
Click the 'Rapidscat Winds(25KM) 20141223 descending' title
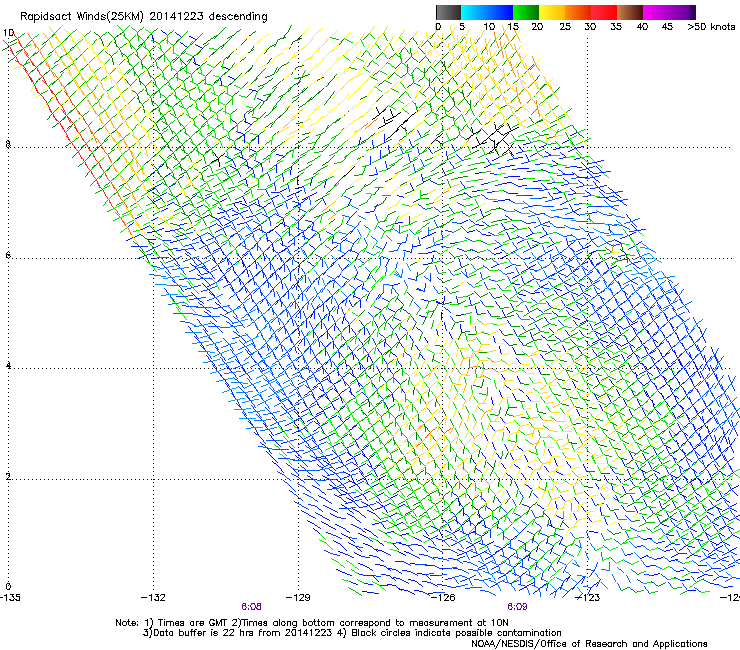click(144, 17)
